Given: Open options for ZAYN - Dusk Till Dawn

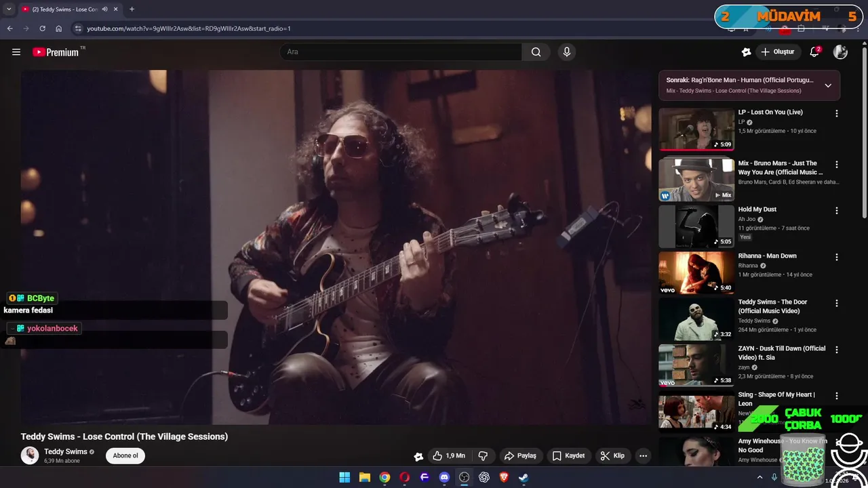Looking at the screenshot, I should coord(836,350).
